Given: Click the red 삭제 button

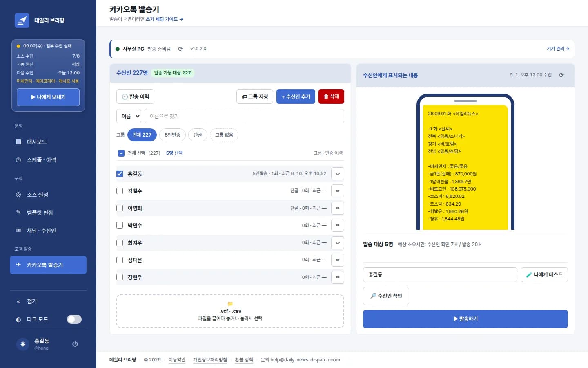Looking at the screenshot, I should pyautogui.click(x=331, y=96).
